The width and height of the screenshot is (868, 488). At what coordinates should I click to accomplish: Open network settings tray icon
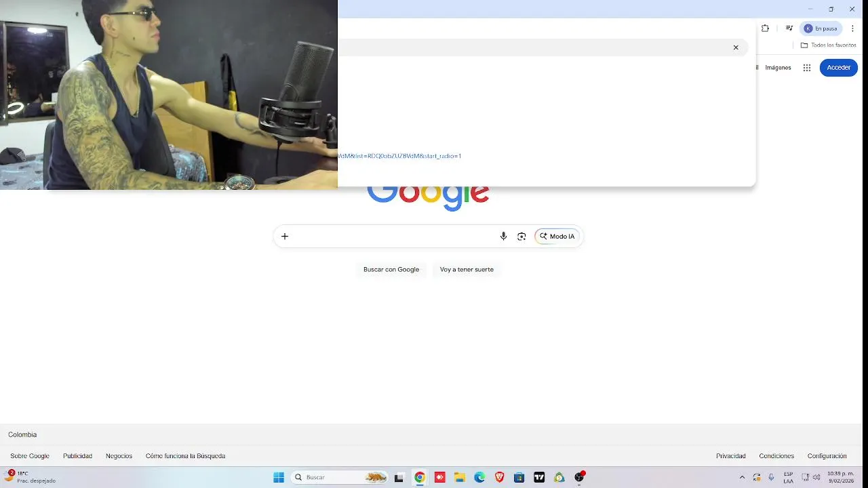click(806, 477)
